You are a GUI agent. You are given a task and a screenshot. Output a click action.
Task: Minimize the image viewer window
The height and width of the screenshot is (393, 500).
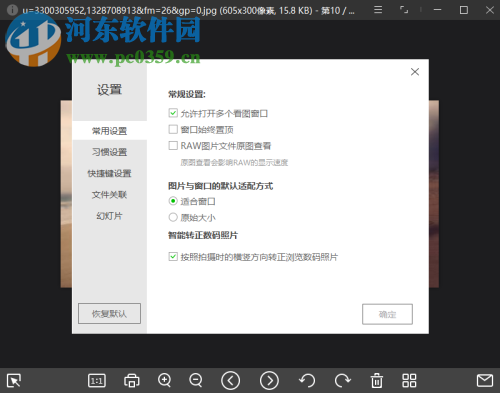tap(437, 10)
